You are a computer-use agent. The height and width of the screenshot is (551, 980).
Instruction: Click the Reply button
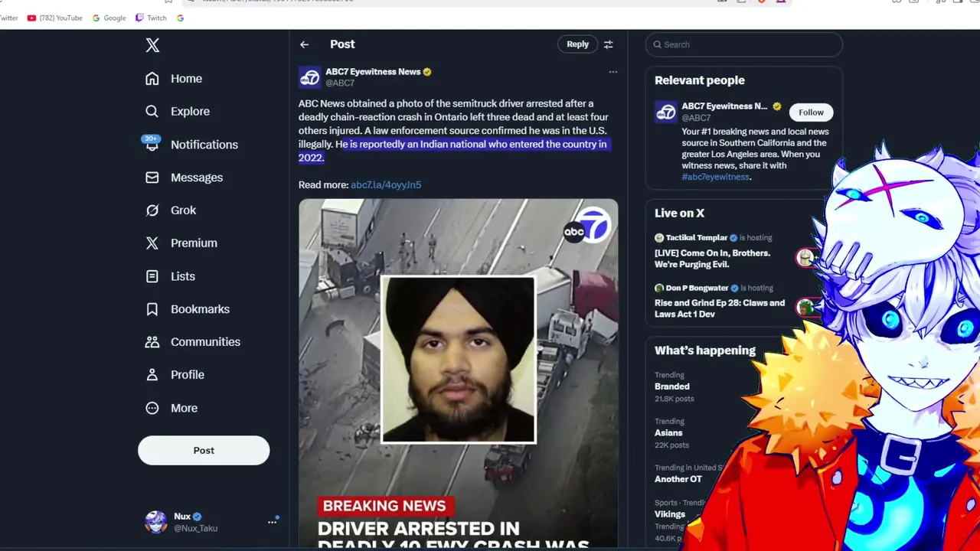(577, 44)
